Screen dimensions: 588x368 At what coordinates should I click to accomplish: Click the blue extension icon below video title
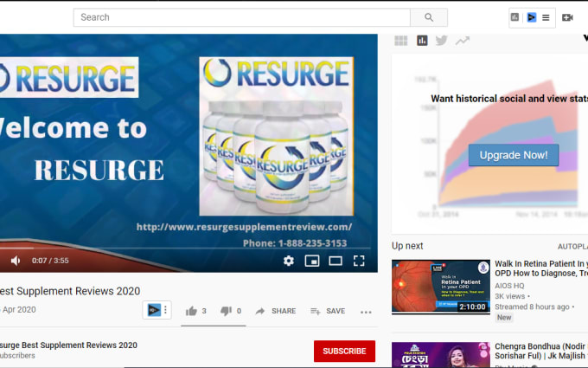154,310
